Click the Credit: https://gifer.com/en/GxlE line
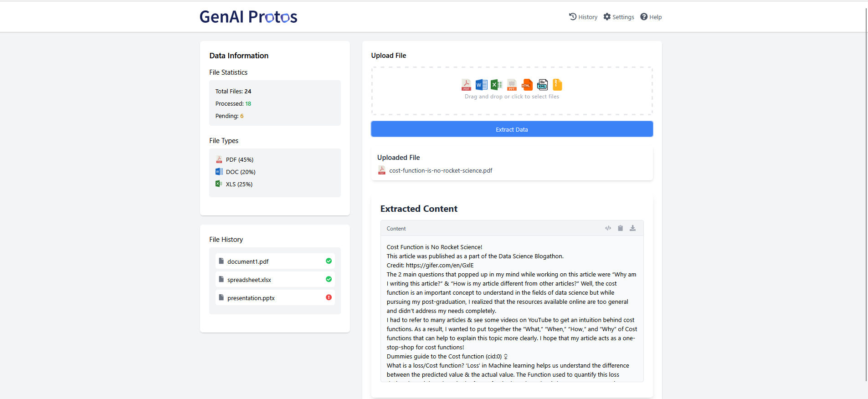 430,265
